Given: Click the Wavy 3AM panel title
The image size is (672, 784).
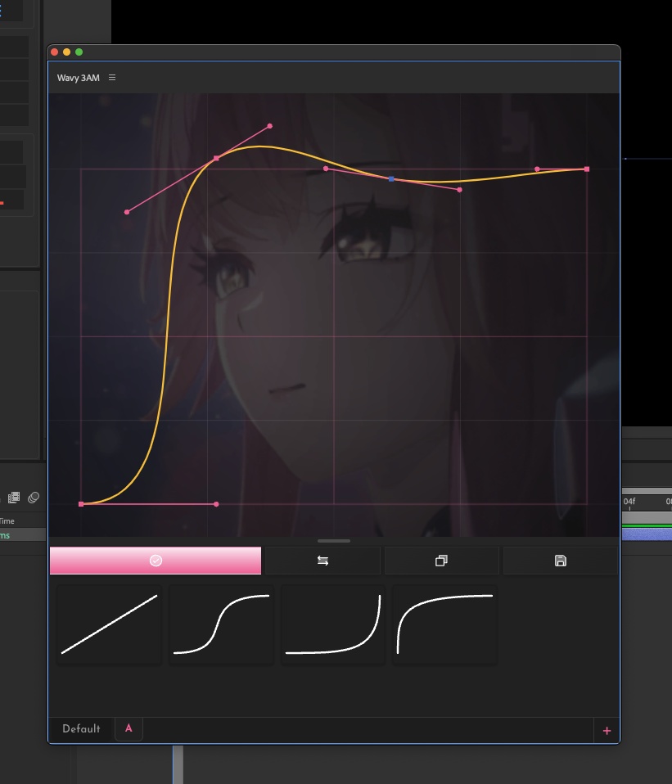Looking at the screenshot, I should click(78, 78).
